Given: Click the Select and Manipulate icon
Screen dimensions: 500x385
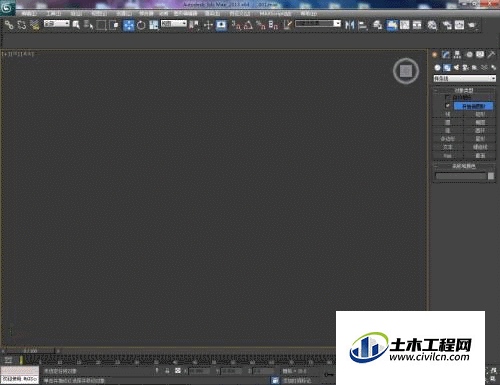Looking at the screenshot, I should point(208,25).
